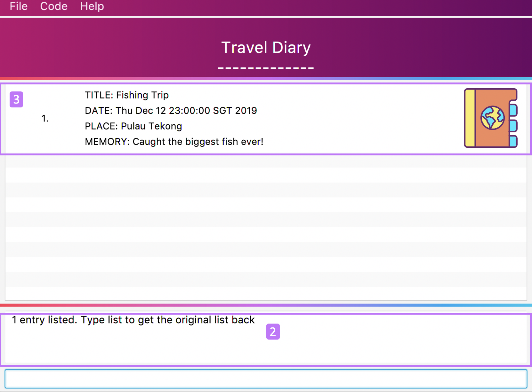Image resolution: width=532 pixels, height=392 pixels.
Task: Click the travel diary globe notebook icon
Action: pyautogui.click(x=491, y=118)
